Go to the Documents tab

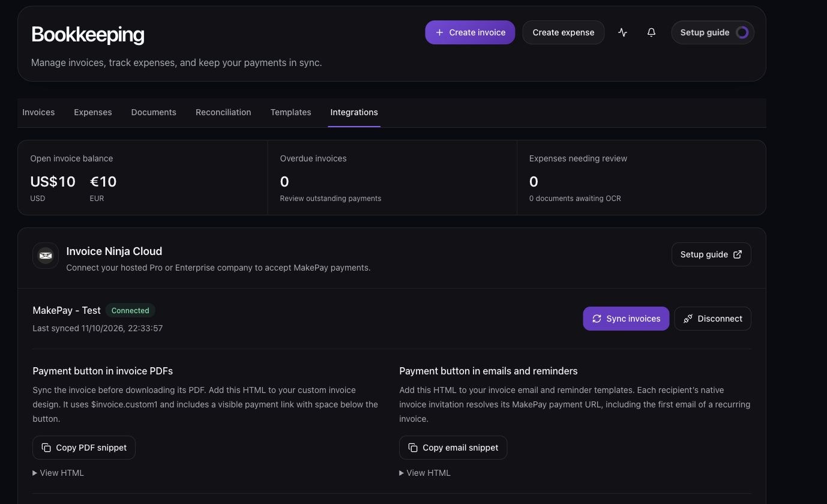tap(154, 112)
